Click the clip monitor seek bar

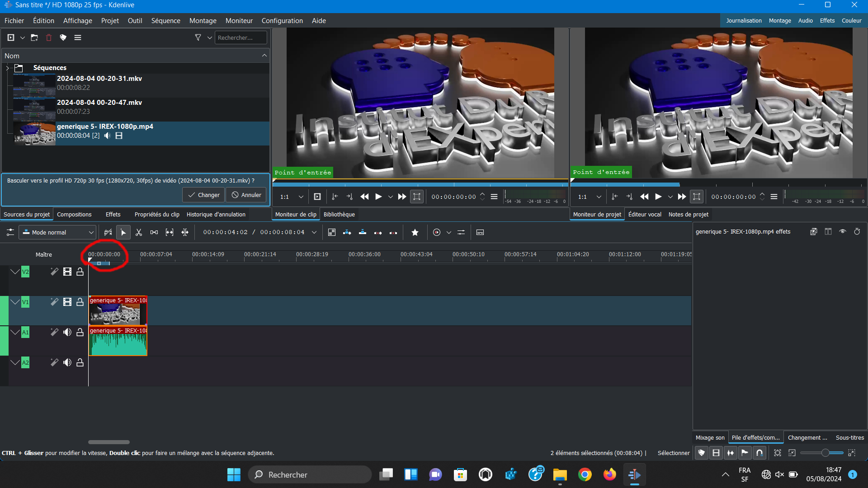pyautogui.click(x=420, y=184)
